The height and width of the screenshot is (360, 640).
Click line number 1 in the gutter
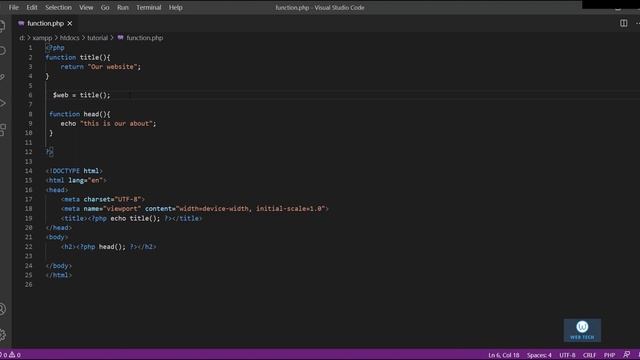tap(30, 48)
